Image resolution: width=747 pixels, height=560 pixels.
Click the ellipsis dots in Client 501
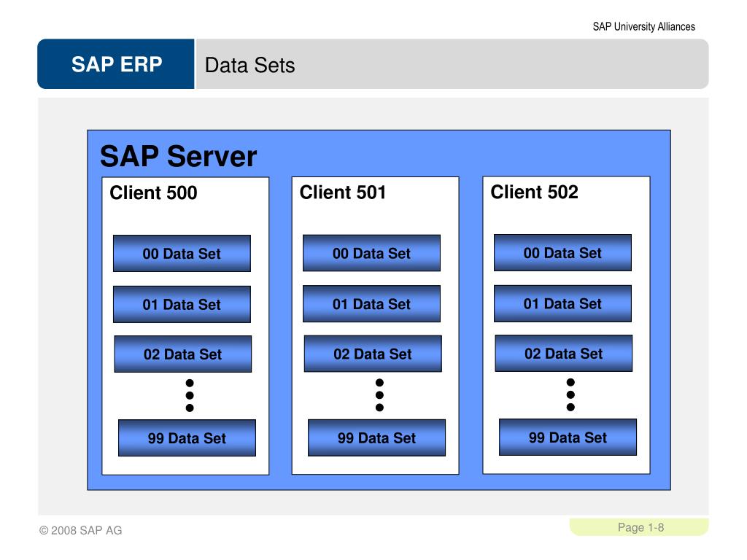379,394
